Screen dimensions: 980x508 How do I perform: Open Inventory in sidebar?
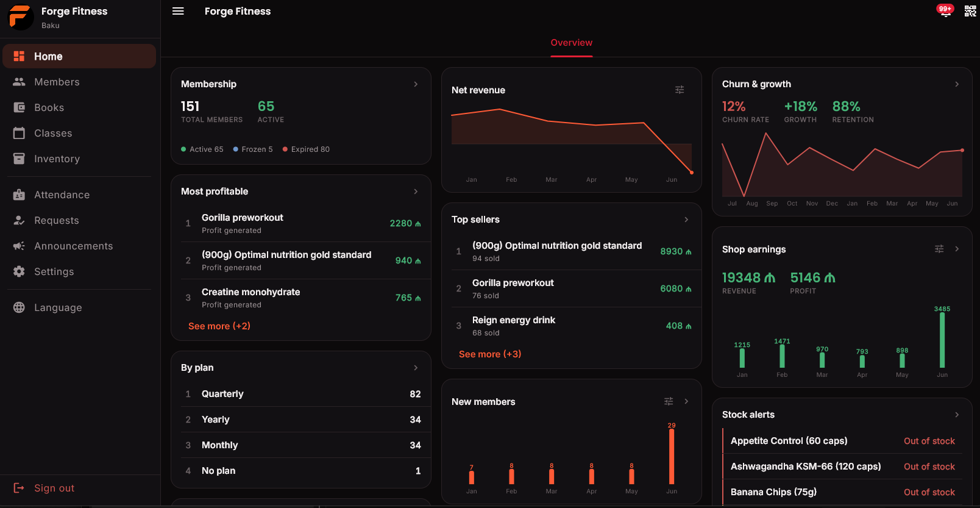tap(79, 159)
